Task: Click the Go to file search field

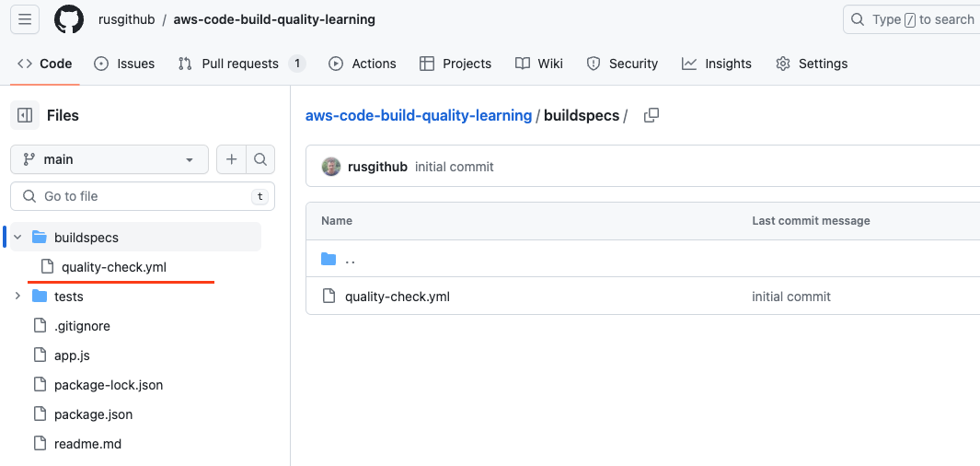Action: (x=143, y=196)
